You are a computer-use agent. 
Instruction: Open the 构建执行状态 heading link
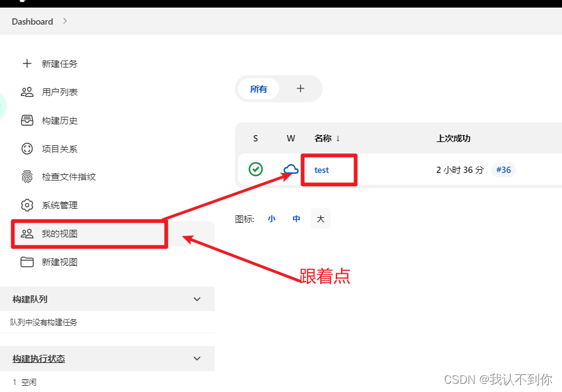[x=39, y=359]
